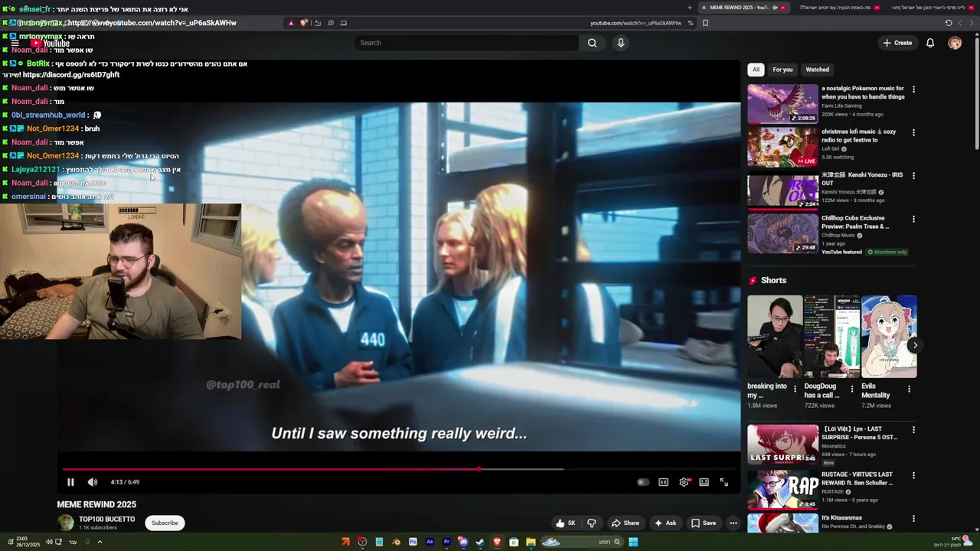Open options for breaking into my short

tap(795, 389)
